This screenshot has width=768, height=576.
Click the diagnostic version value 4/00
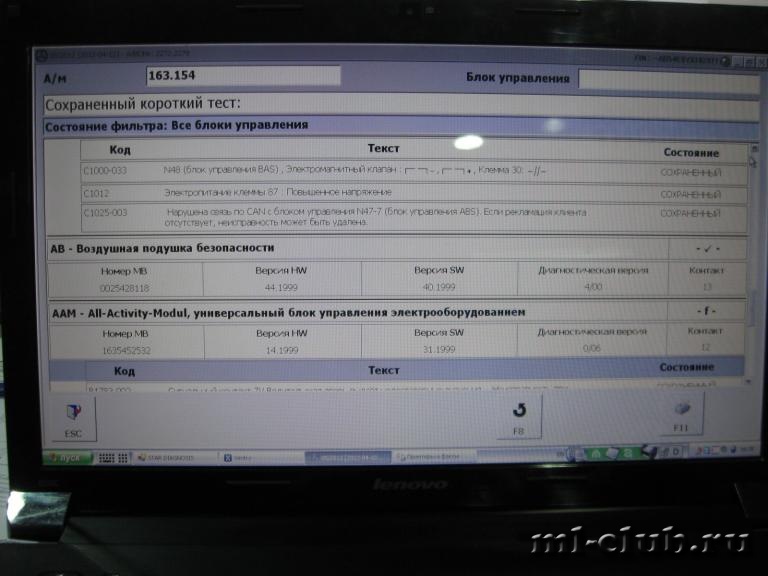(593, 287)
